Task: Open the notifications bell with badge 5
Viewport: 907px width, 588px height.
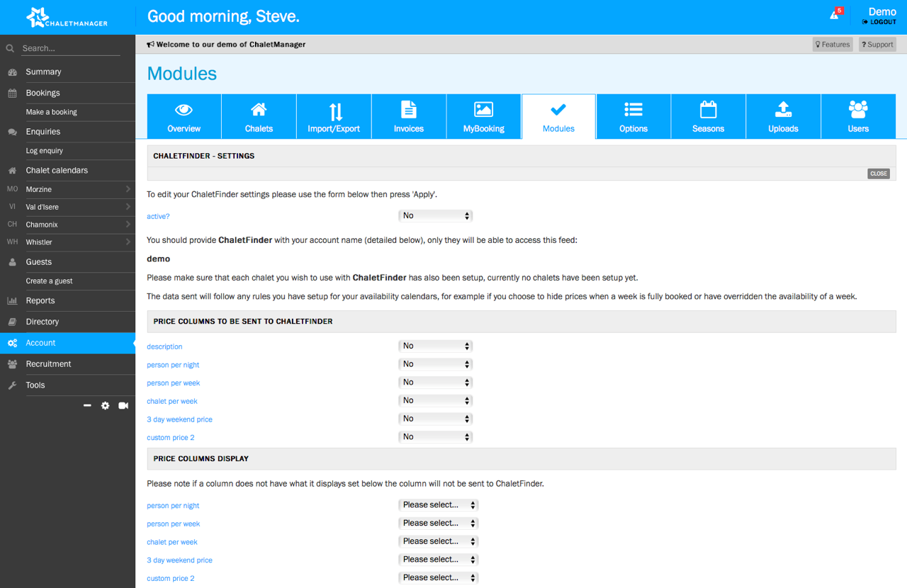Action: [x=836, y=15]
